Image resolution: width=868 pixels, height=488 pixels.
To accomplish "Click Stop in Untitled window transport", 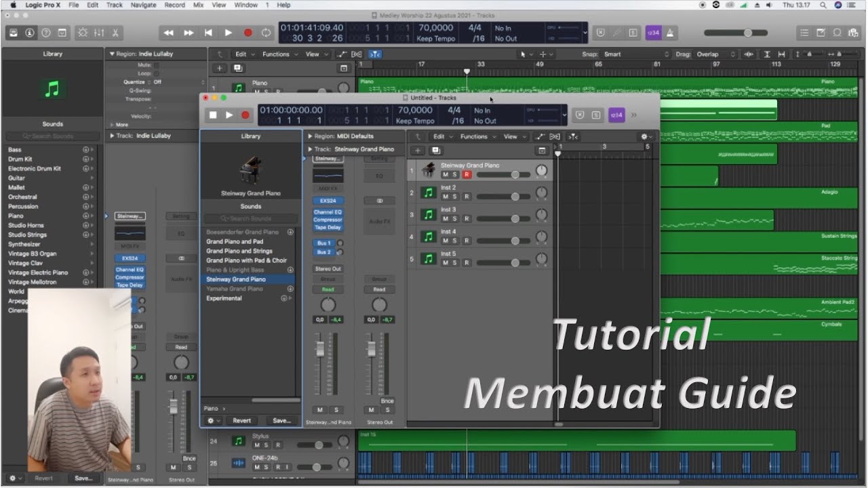I will pos(212,115).
